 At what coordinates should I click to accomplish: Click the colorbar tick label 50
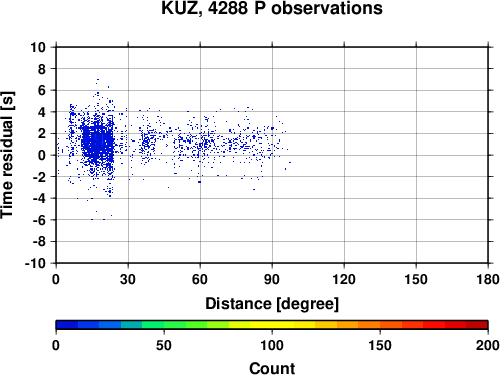click(x=164, y=345)
